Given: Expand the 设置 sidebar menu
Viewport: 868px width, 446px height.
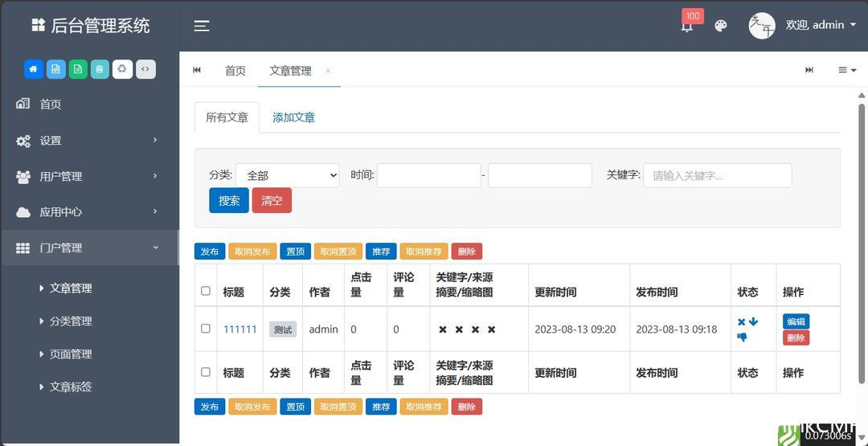Looking at the screenshot, I should 88,141.
